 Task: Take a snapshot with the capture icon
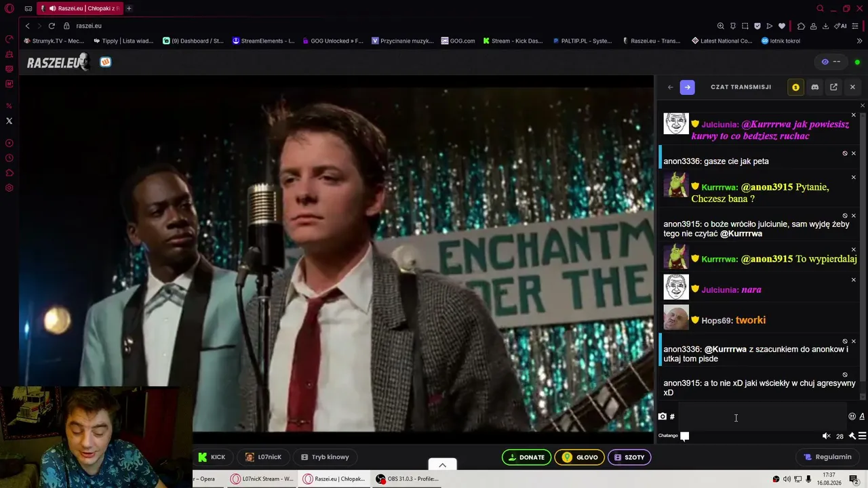coord(745,26)
